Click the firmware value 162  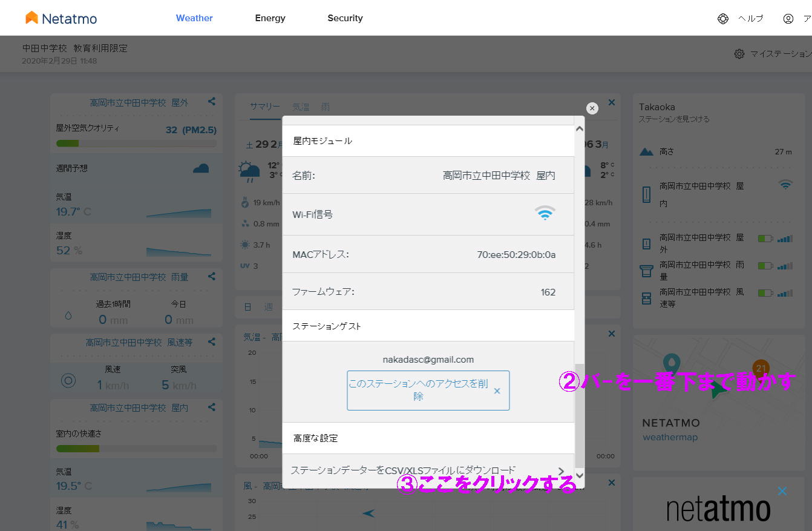[548, 292]
